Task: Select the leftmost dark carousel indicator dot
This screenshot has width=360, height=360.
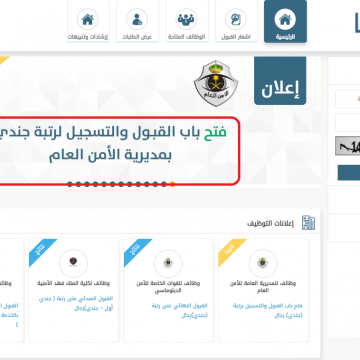Action: pyautogui.click(x=70, y=184)
